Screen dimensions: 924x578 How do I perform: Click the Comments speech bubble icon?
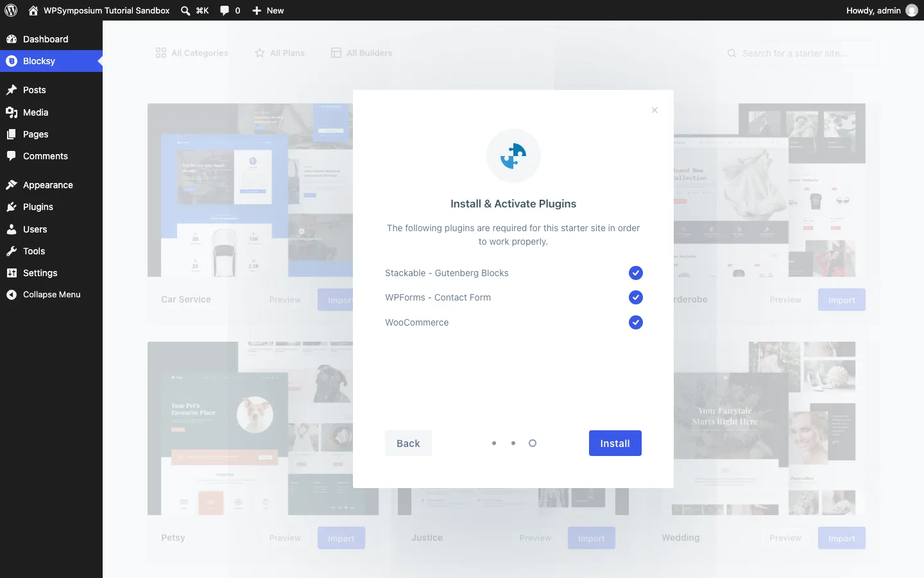tap(12, 156)
